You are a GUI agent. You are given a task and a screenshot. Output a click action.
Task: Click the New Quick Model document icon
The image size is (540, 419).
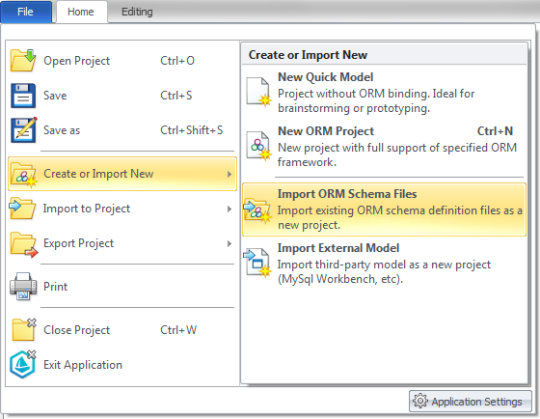pos(259,92)
